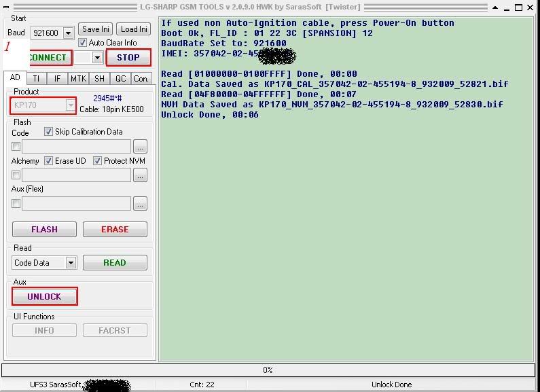Click the ERASE button

(x=115, y=230)
